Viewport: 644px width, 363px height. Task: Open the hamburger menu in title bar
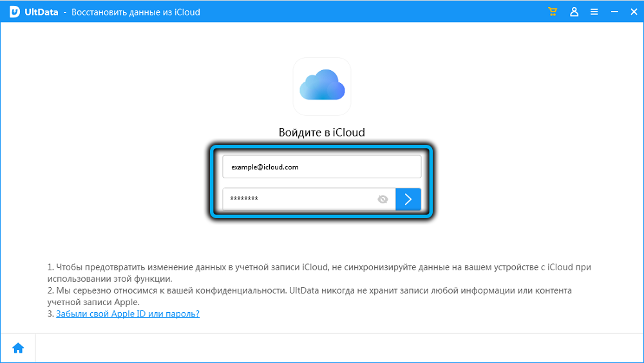[x=594, y=12]
